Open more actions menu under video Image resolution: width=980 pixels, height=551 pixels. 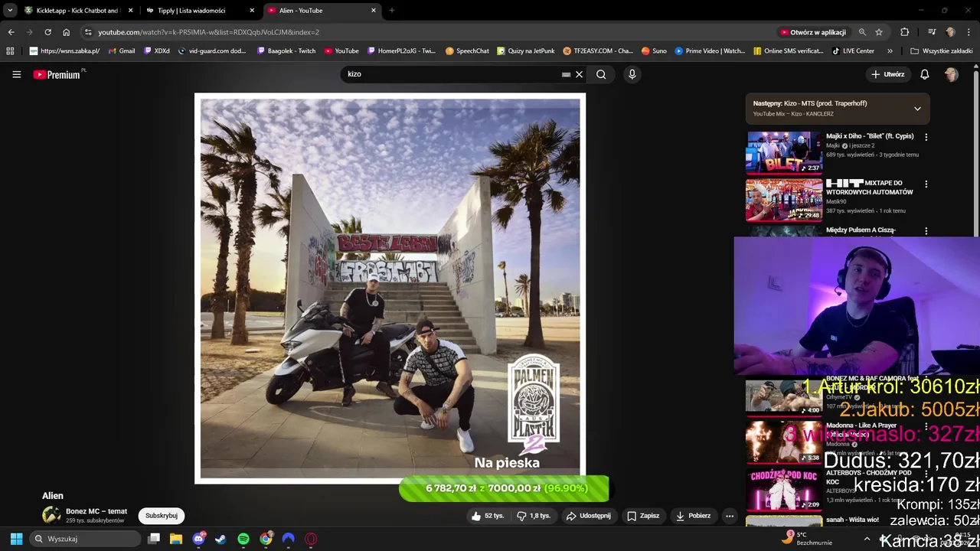click(x=729, y=516)
